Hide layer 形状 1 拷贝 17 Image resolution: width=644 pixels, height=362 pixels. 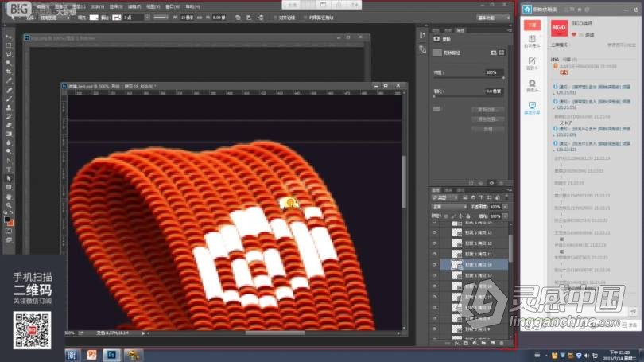pyautogui.click(x=434, y=275)
